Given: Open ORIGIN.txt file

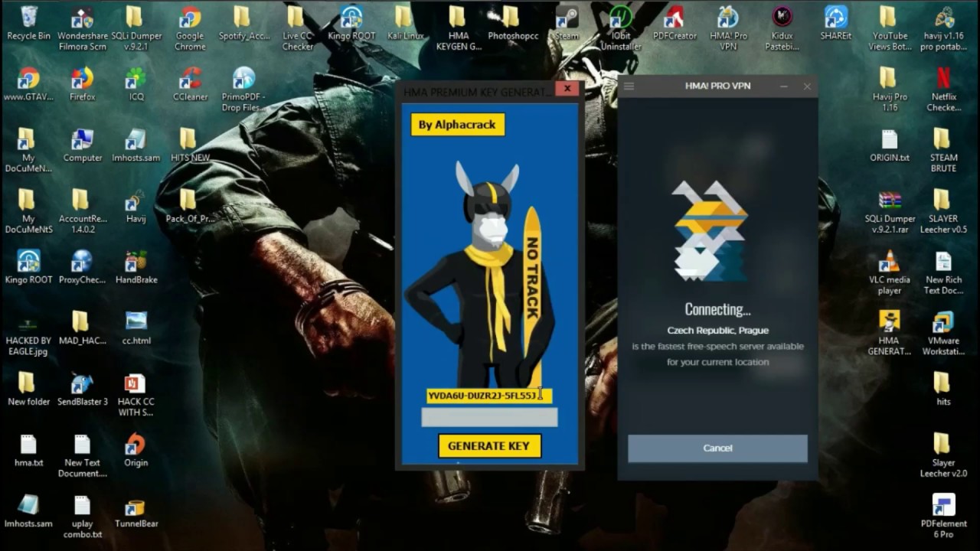Looking at the screenshot, I should pos(890,145).
